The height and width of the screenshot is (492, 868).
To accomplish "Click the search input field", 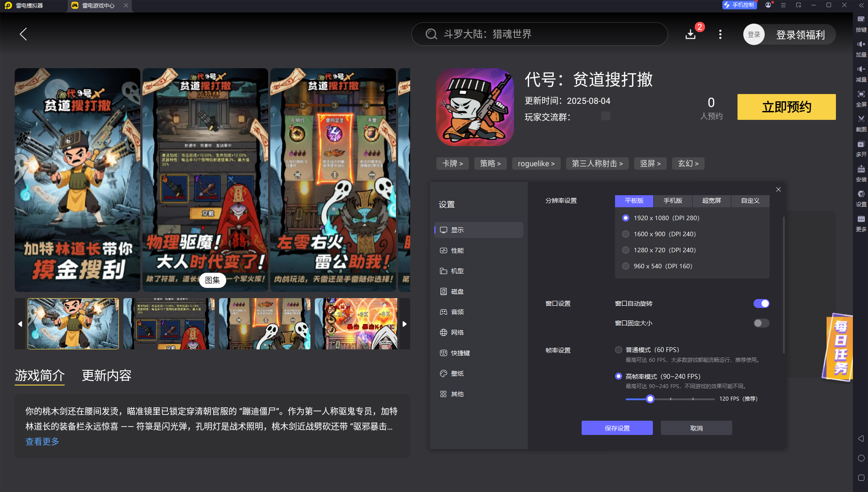I will [540, 34].
